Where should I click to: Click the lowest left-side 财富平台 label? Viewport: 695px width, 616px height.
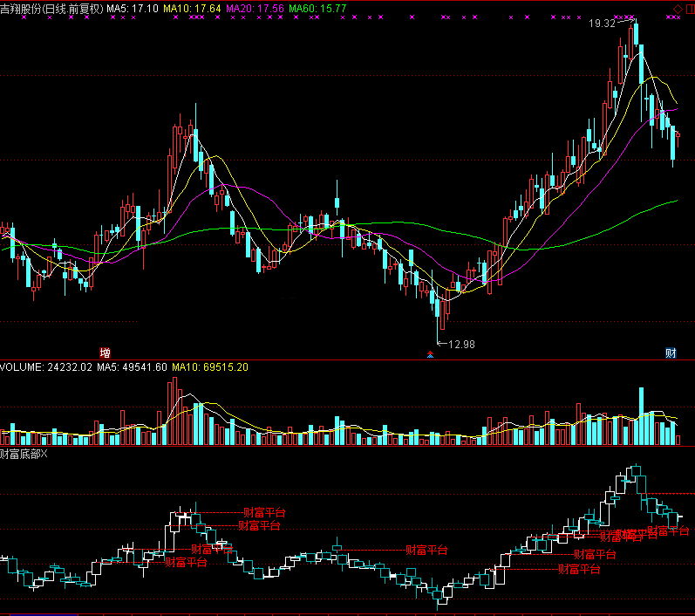[186, 562]
